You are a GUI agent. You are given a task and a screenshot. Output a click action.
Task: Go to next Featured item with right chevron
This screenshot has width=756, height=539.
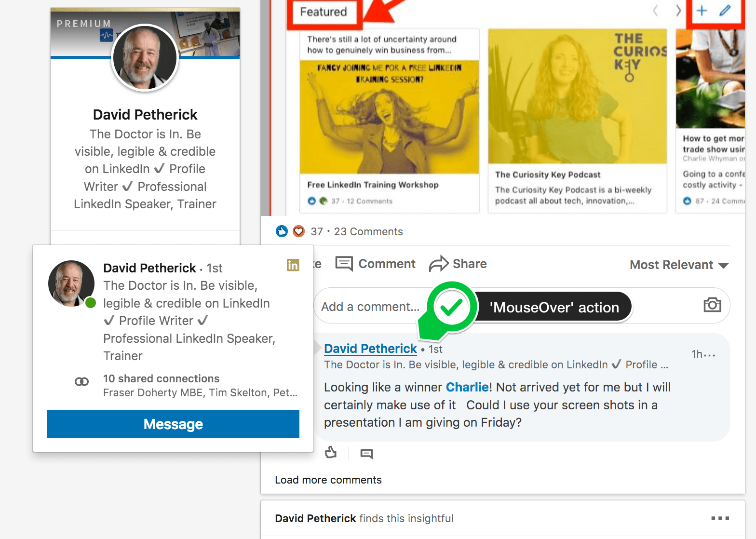click(678, 11)
